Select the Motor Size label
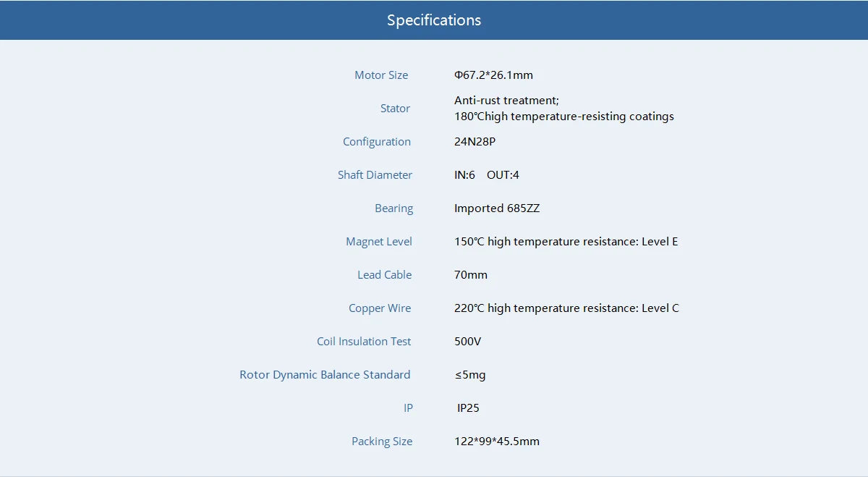 point(381,75)
